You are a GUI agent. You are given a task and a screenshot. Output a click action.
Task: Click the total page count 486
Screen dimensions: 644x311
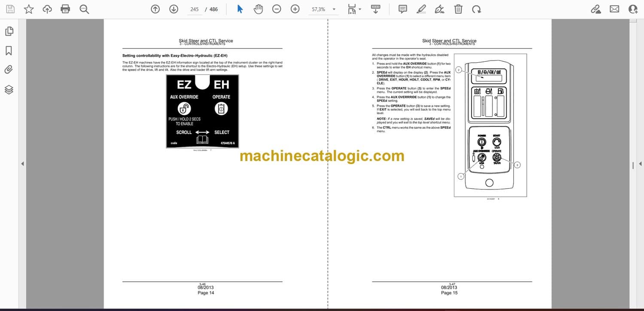(213, 9)
